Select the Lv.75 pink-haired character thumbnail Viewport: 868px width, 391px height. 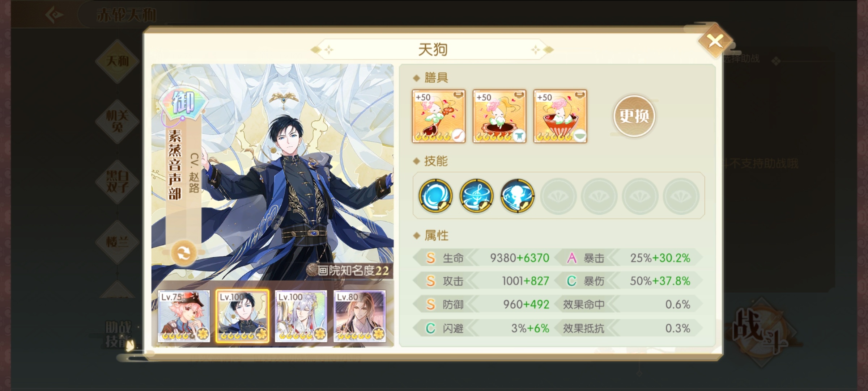click(184, 316)
